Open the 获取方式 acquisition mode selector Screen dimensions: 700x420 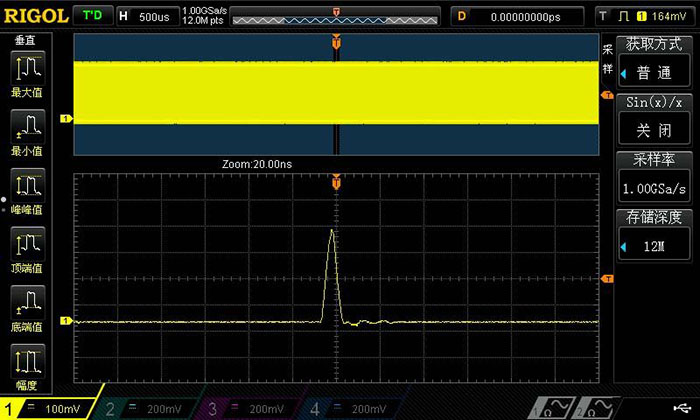[655, 62]
